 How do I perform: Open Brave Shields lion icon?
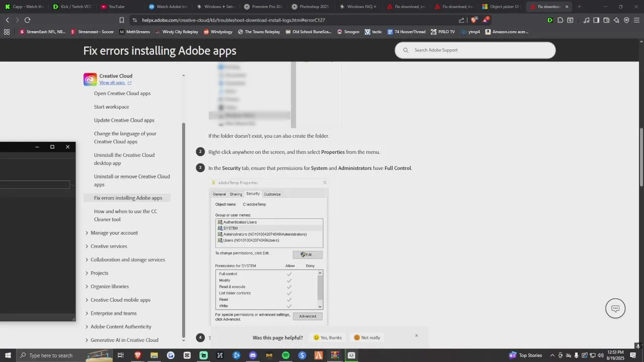point(474,20)
